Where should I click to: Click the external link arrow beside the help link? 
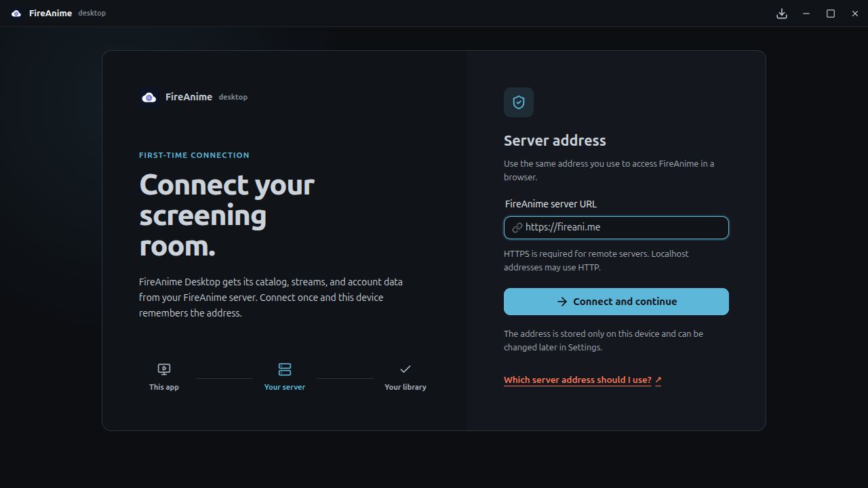click(x=658, y=380)
